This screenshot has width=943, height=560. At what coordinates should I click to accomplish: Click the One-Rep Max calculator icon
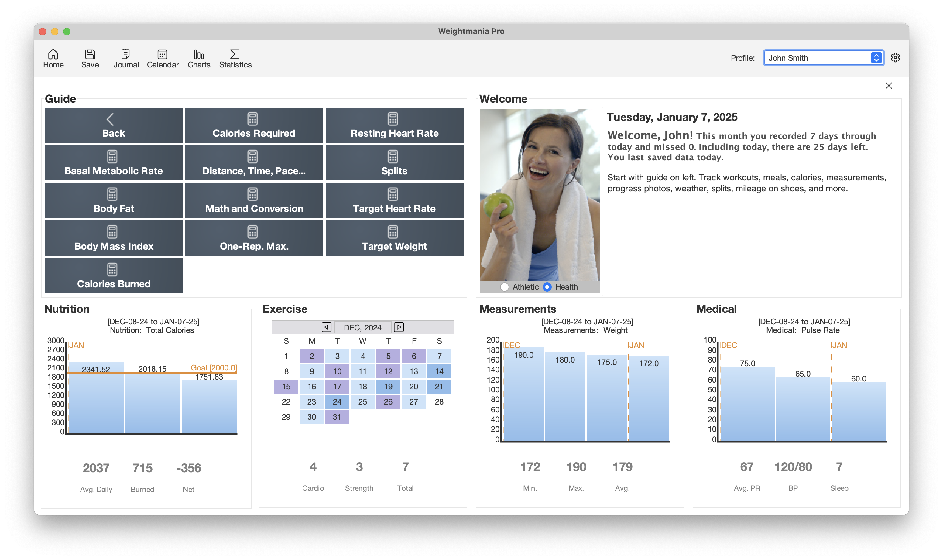pos(254,232)
